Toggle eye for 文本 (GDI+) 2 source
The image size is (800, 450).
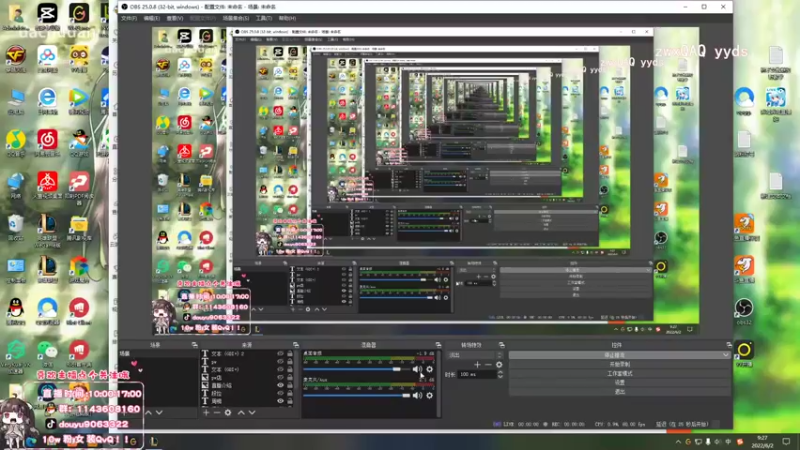[280, 354]
